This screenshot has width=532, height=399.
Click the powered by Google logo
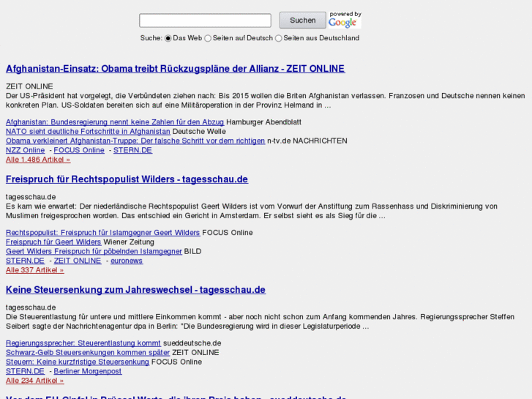click(345, 20)
